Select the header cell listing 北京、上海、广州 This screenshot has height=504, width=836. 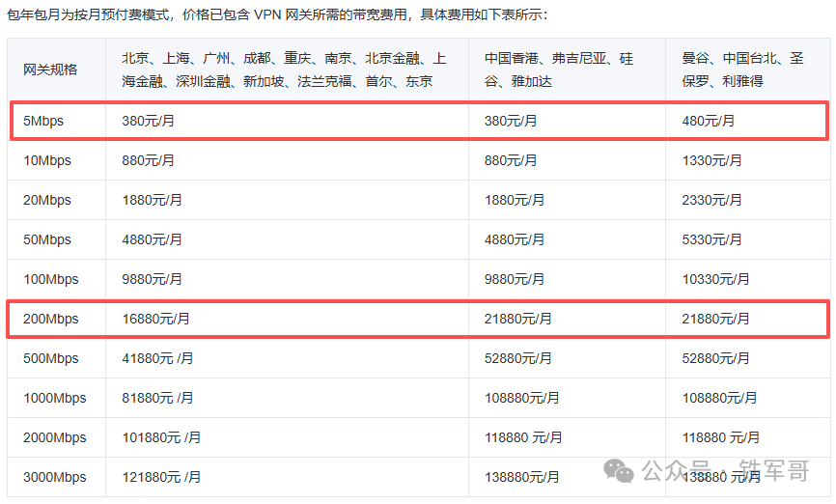[x=287, y=70]
